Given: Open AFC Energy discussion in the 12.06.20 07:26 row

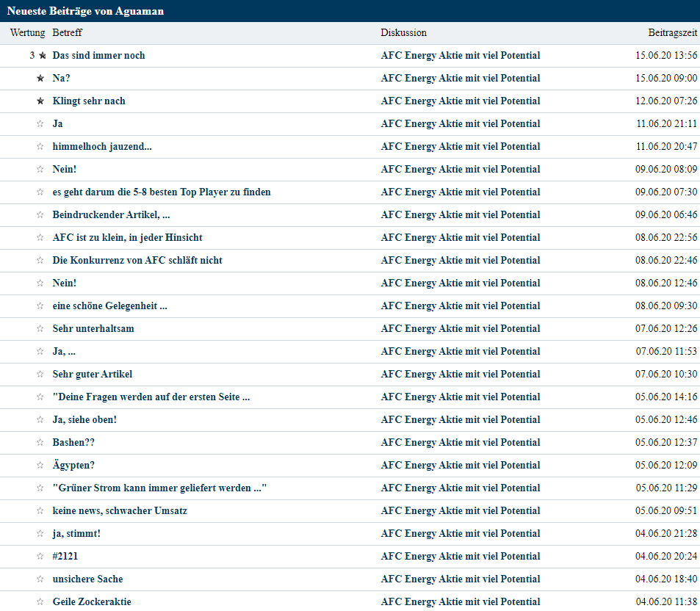Looking at the screenshot, I should [x=461, y=101].
